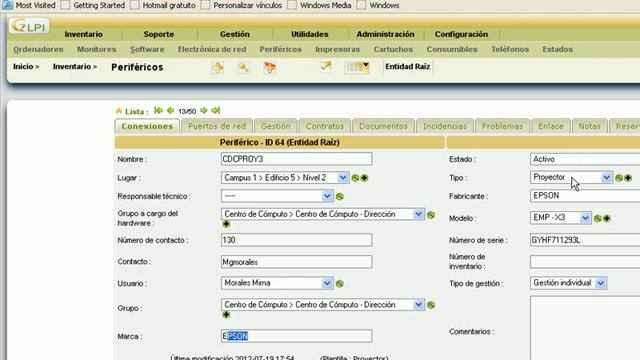Click the add plus icon next to Tipo
The height and width of the screenshot is (360, 640).
(628, 178)
